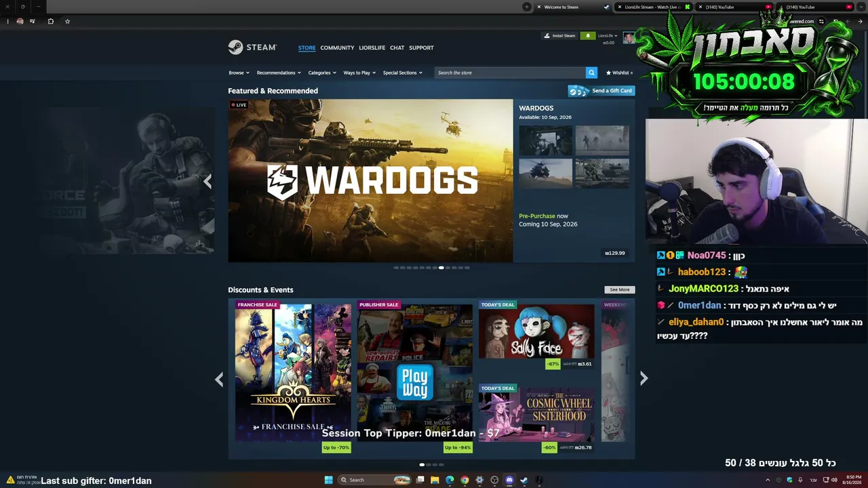
Task: Click See More for Discounts & Events
Action: [x=620, y=289]
